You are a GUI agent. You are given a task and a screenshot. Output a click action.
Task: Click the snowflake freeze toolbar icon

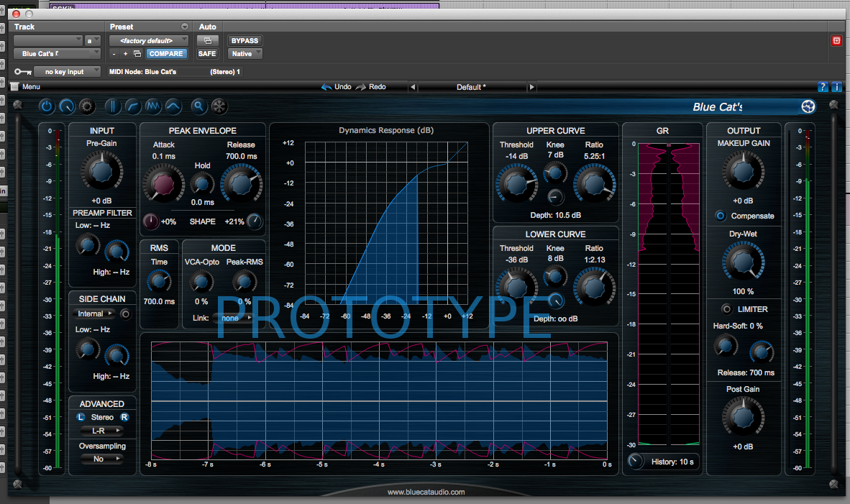pos(219,106)
